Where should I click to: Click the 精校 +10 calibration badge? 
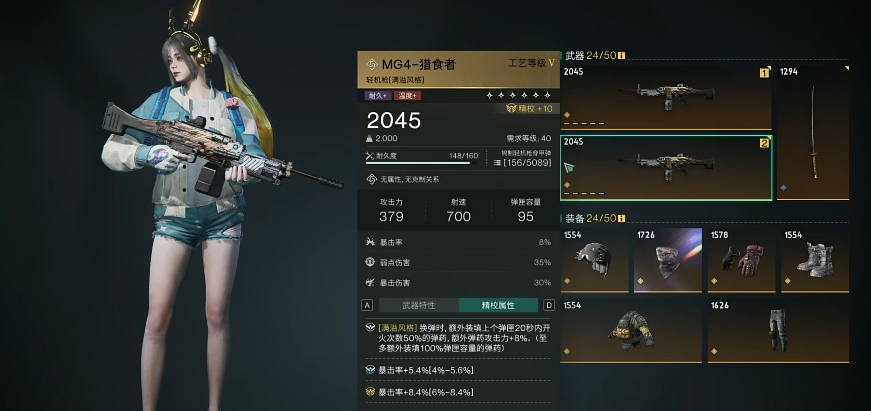click(529, 109)
